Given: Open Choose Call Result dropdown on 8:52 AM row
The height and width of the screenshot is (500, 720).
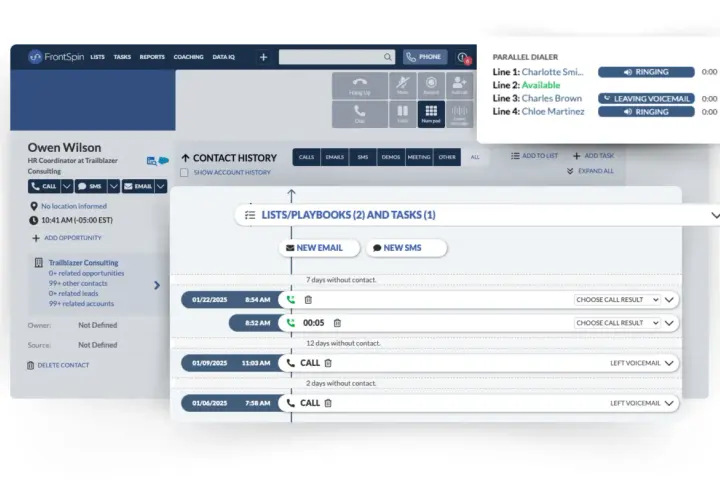Looking at the screenshot, I should point(617,323).
